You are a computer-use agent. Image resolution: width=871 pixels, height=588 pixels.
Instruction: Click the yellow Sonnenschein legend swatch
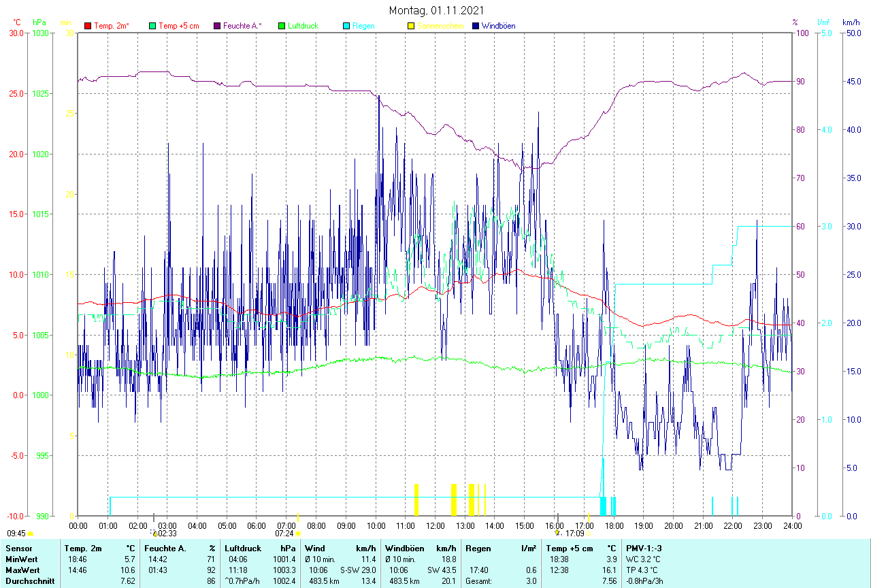411,26
